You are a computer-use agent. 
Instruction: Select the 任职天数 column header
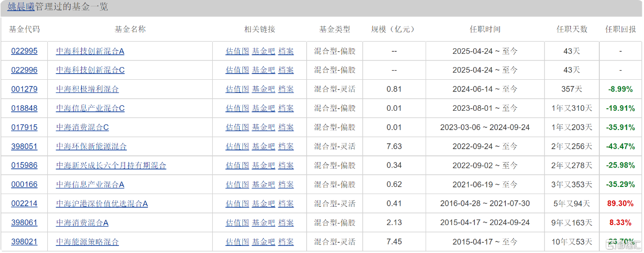[572, 29]
